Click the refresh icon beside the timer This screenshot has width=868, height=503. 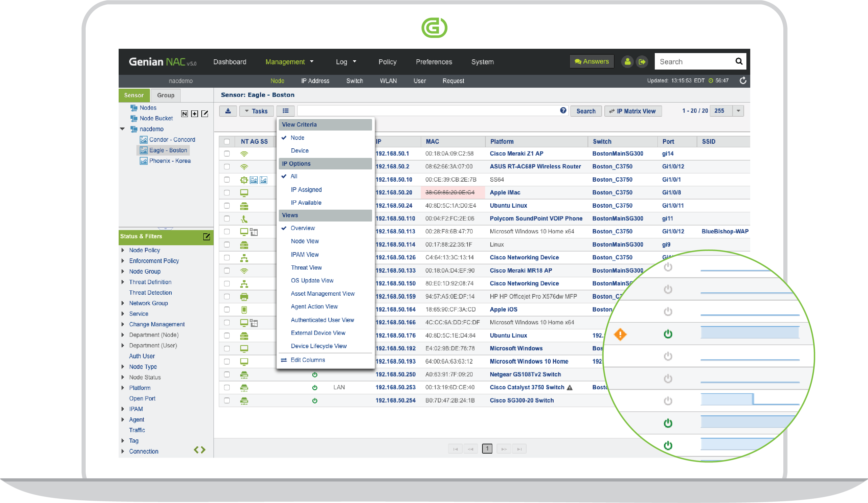(743, 81)
